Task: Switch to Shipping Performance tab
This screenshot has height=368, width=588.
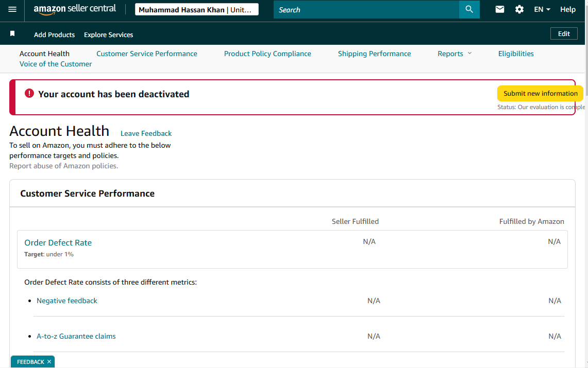Action: (x=374, y=54)
